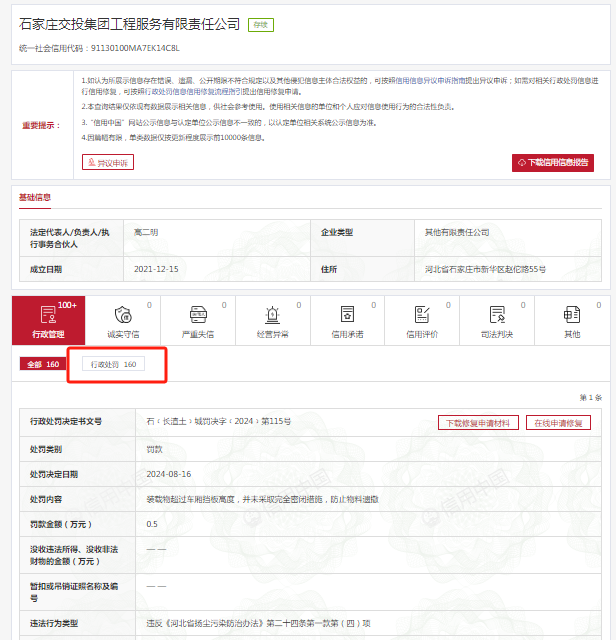Click the 在线申请修复 button
This screenshot has height=640, width=616.
560,423
